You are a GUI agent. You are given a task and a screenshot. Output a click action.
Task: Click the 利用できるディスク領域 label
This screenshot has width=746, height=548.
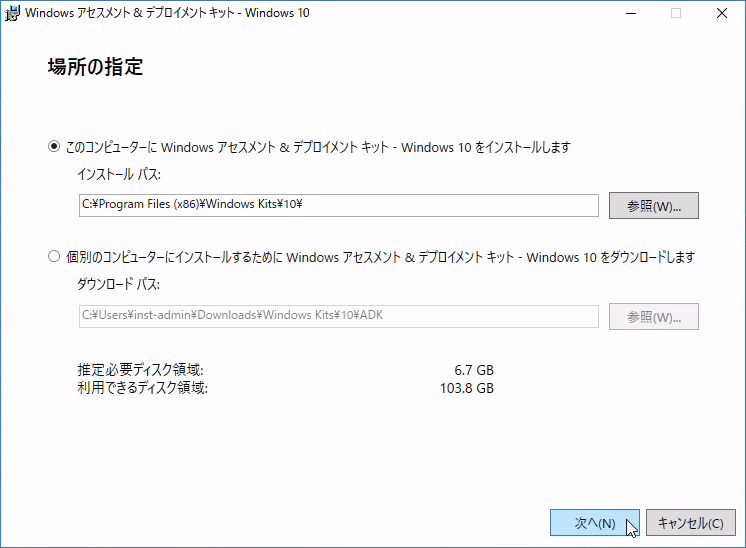click(142, 388)
